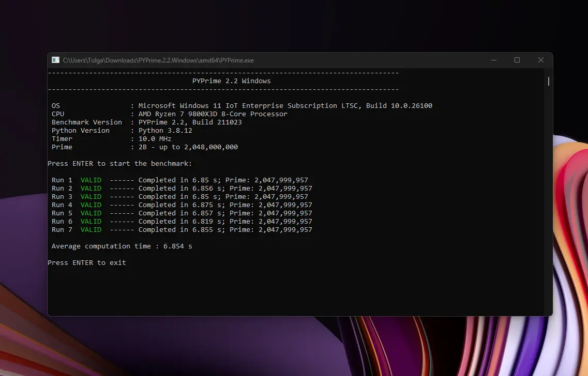This screenshot has width=588, height=376.
Task: Click the Benchmark Version Build 211023 line
Action: click(147, 122)
